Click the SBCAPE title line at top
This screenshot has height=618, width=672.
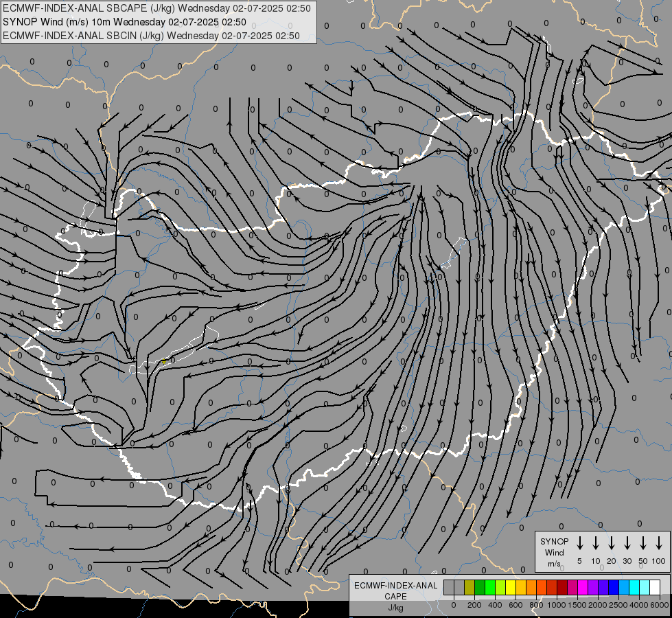click(157, 8)
